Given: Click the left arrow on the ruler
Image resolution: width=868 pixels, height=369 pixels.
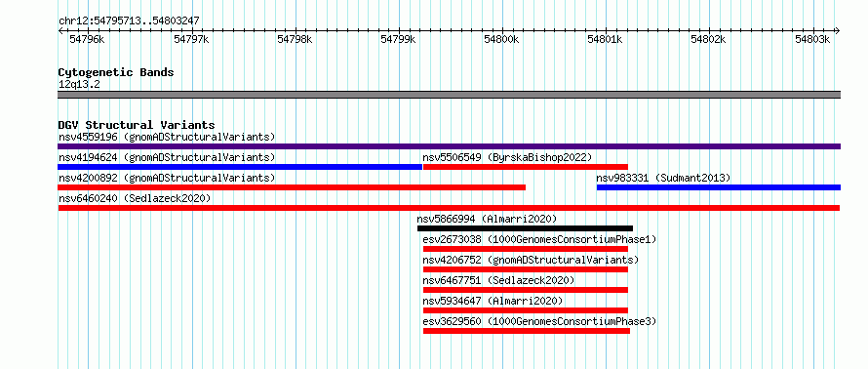Looking at the screenshot, I should click(x=60, y=30).
